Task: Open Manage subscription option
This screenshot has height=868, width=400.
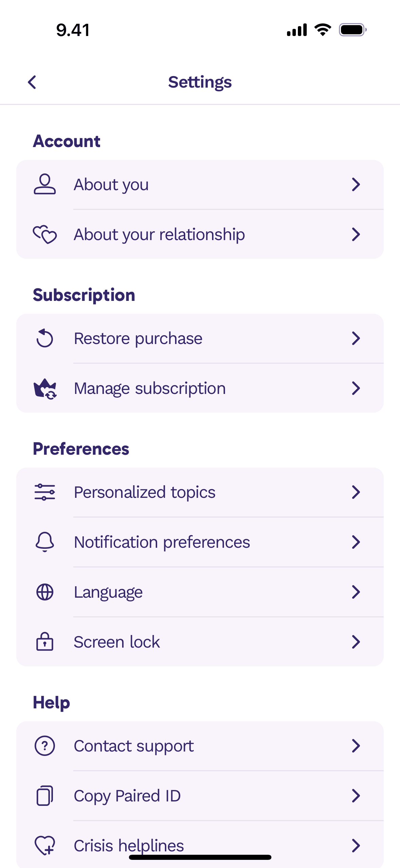Action: point(200,388)
